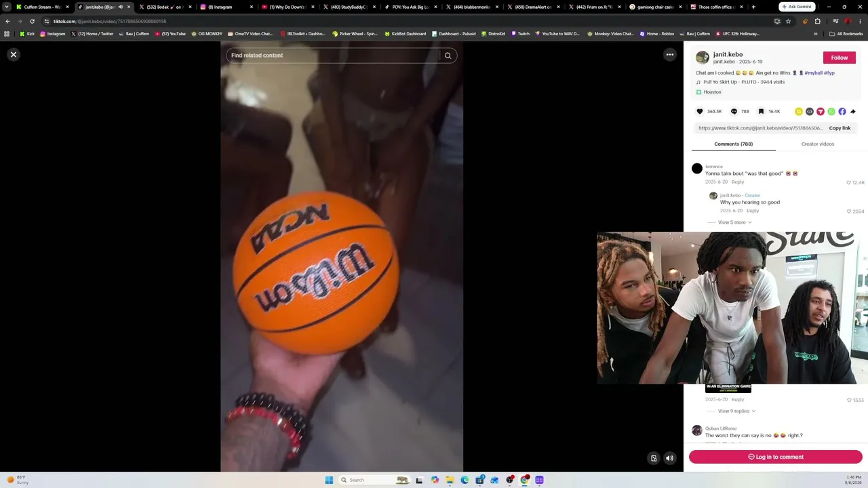
Task: Click the search magnifier in Find related content
Action: click(x=448, y=56)
